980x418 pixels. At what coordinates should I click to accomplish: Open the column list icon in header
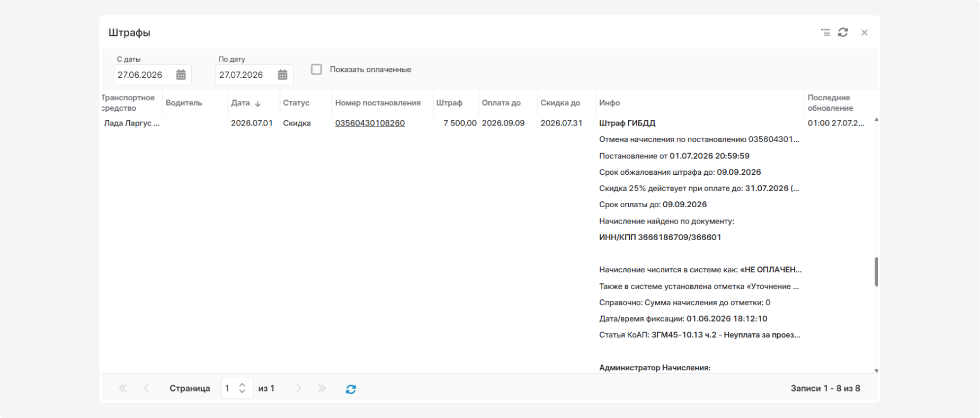click(825, 32)
